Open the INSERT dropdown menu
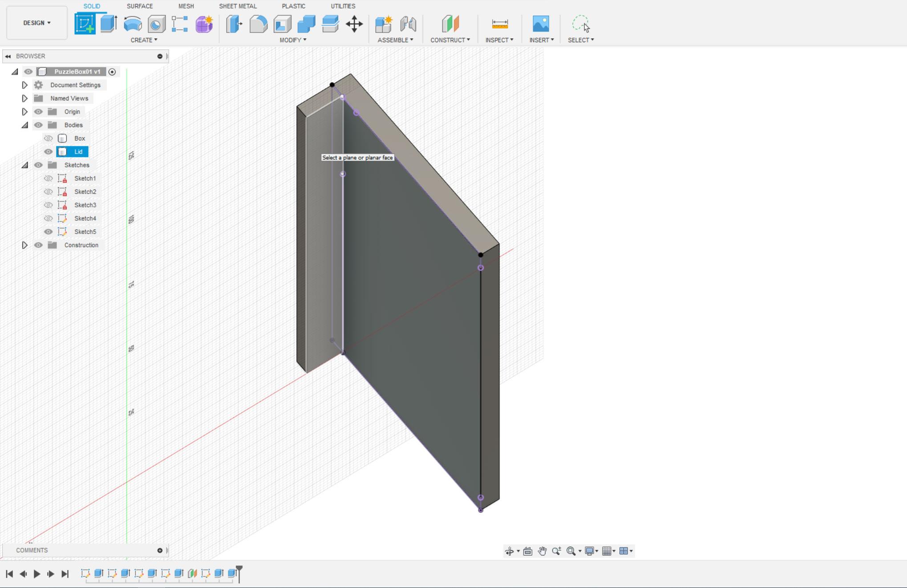 pyautogui.click(x=542, y=40)
